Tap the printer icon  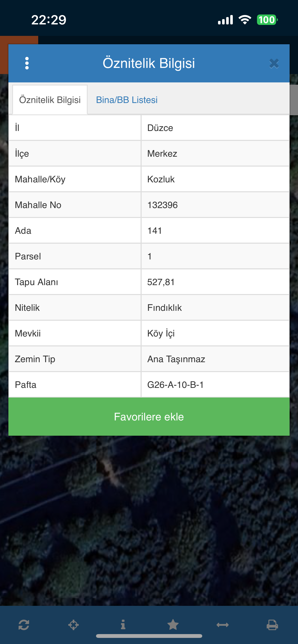tap(272, 625)
